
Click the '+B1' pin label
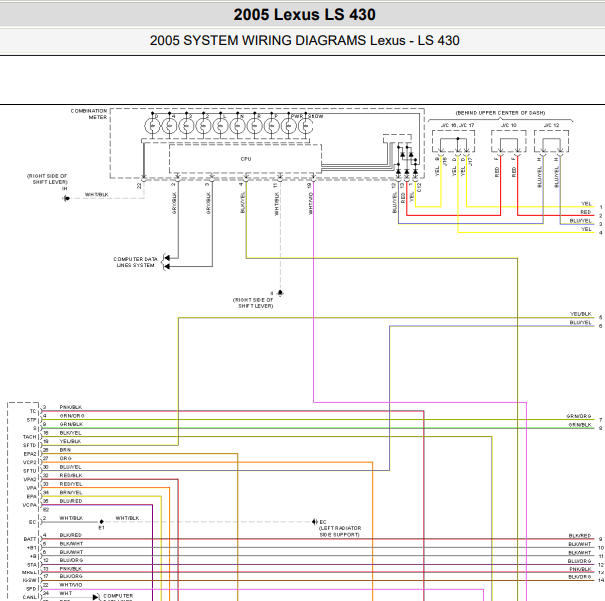[x=32, y=548]
